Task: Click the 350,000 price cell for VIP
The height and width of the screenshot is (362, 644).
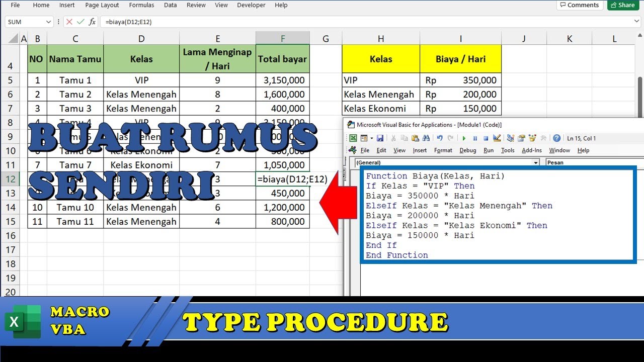Action: pos(460,80)
